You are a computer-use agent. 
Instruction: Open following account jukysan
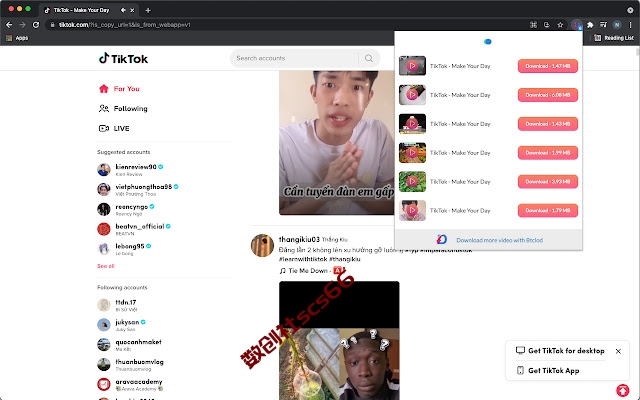pos(121,325)
